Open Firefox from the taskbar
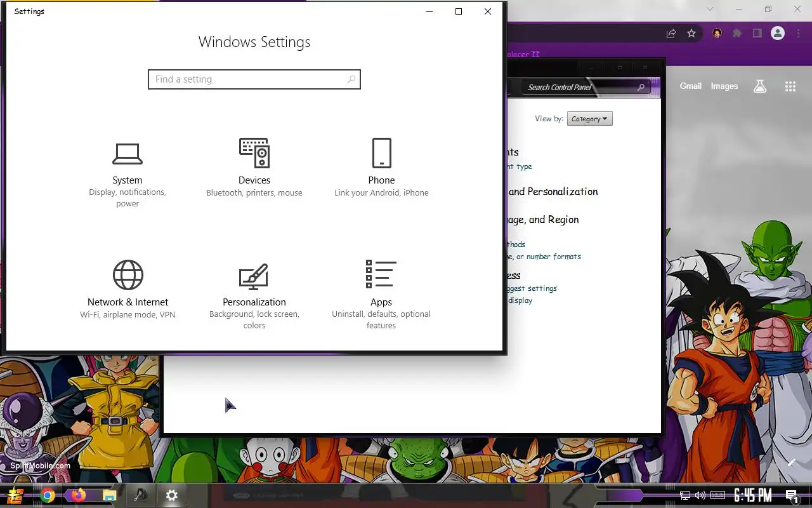Viewport: 812px width, 508px height. (79, 495)
